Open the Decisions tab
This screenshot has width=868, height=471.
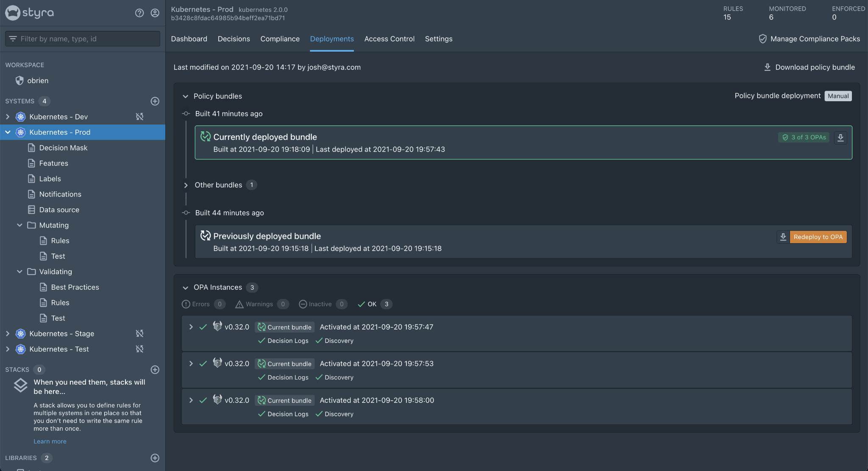234,39
